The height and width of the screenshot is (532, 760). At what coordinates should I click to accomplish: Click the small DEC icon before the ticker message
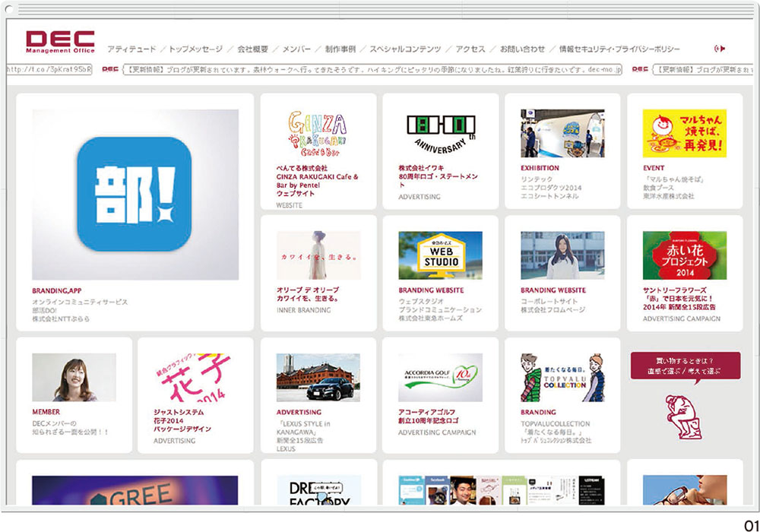tap(110, 69)
